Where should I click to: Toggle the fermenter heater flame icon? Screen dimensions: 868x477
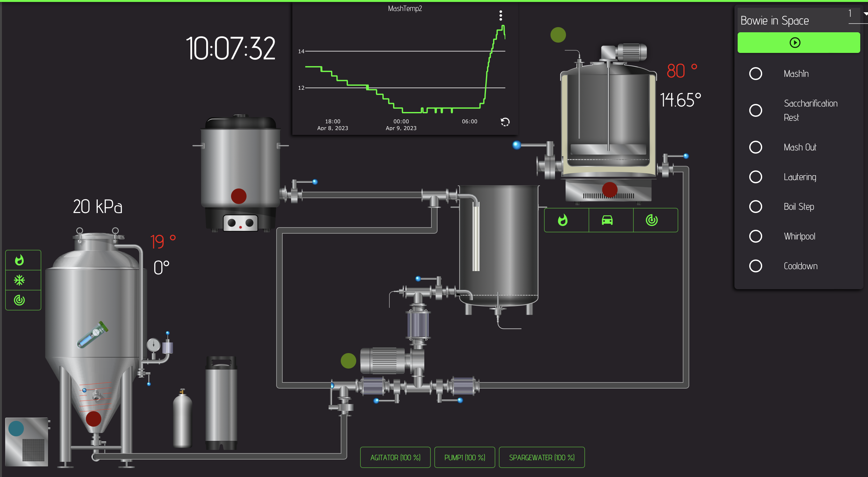tap(20, 260)
